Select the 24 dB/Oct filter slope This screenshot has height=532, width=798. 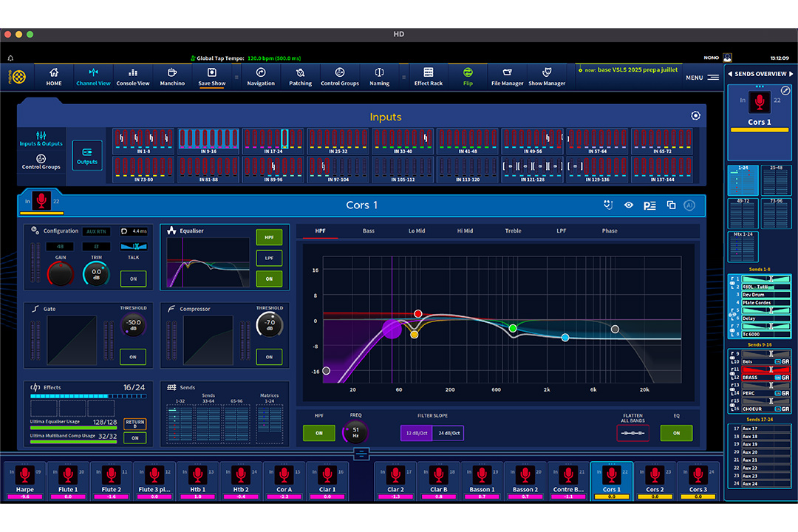point(448,433)
